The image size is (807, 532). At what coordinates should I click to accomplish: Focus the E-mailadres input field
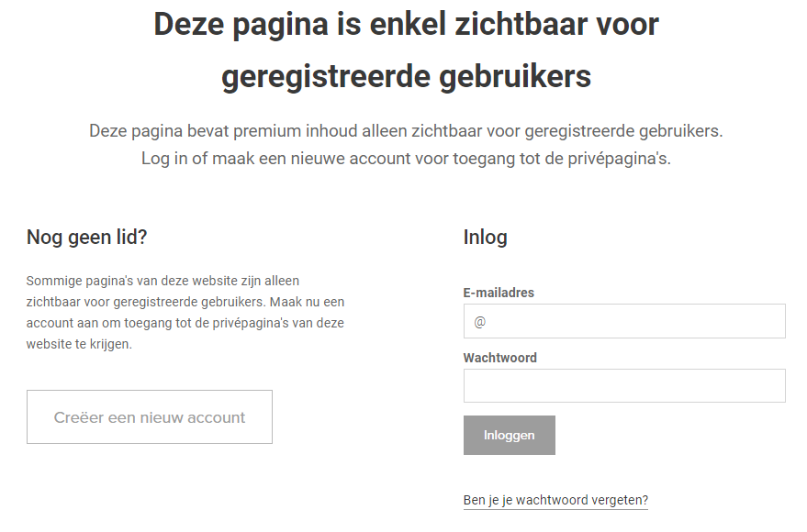(x=633, y=322)
